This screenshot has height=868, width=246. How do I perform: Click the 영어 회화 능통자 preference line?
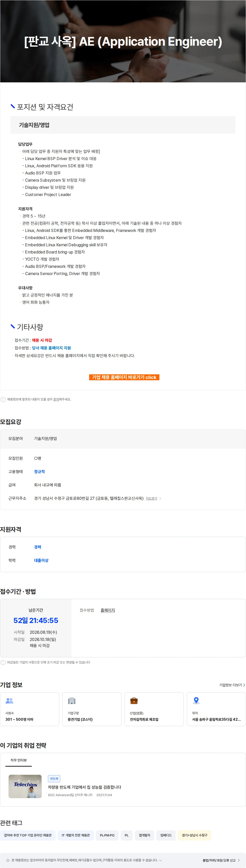click(x=36, y=302)
